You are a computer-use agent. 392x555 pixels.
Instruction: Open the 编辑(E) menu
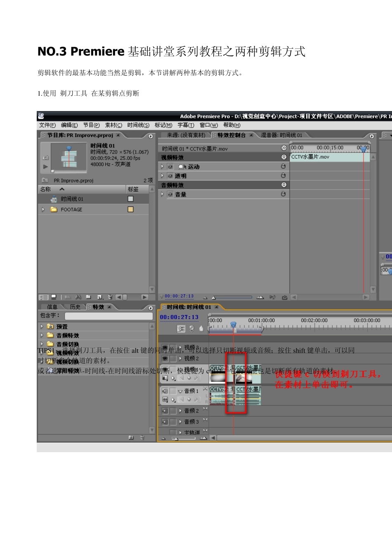(69, 125)
